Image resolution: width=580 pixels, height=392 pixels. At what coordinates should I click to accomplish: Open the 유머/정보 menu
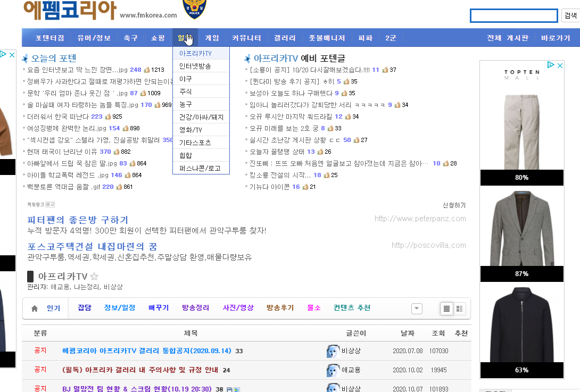(x=94, y=38)
